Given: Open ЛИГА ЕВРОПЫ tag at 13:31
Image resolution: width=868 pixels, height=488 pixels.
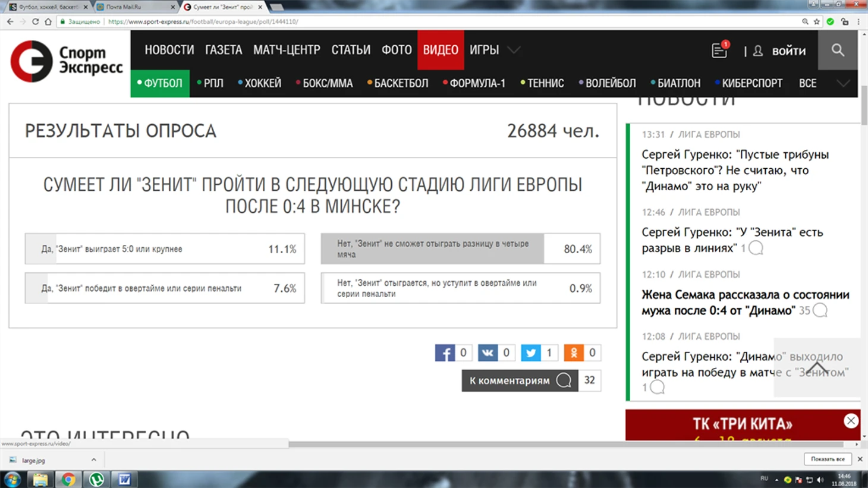Looking at the screenshot, I should tap(709, 134).
